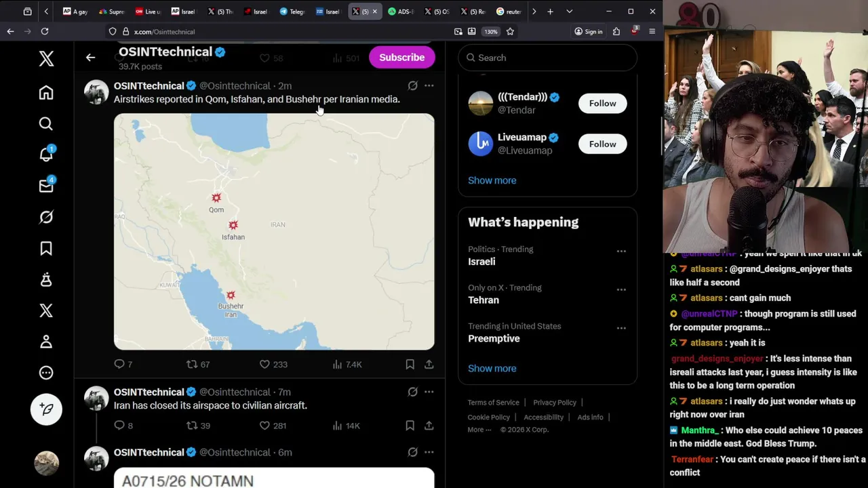
Task: Open options for Israeli trending topic
Action: (x=621, y=251)
